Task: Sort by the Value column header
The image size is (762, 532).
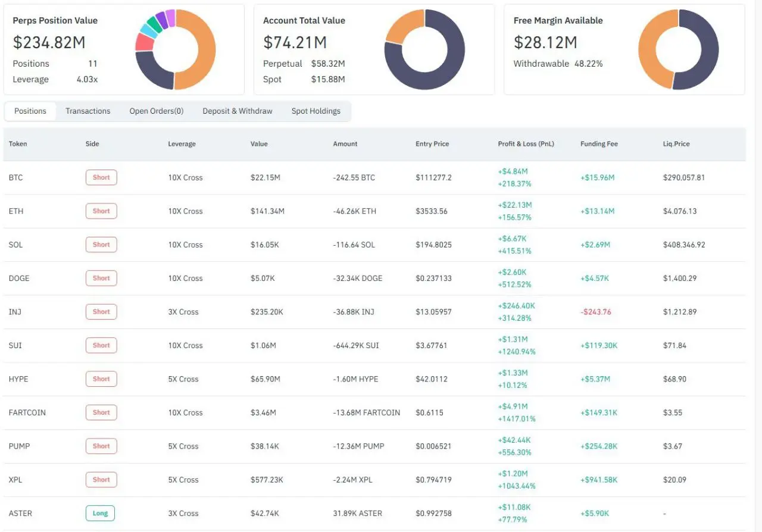Action: 259,144
